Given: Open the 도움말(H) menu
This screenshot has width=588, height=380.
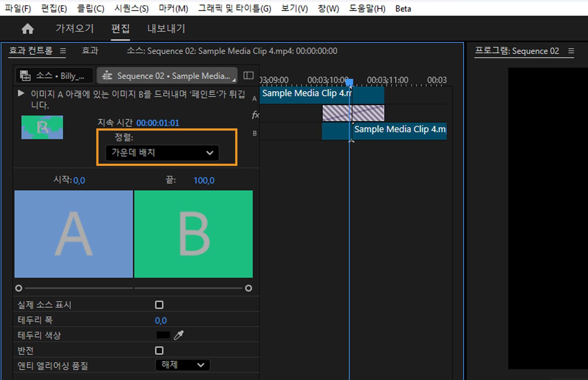Looking at the screenshot, I should tap(367, 8).
